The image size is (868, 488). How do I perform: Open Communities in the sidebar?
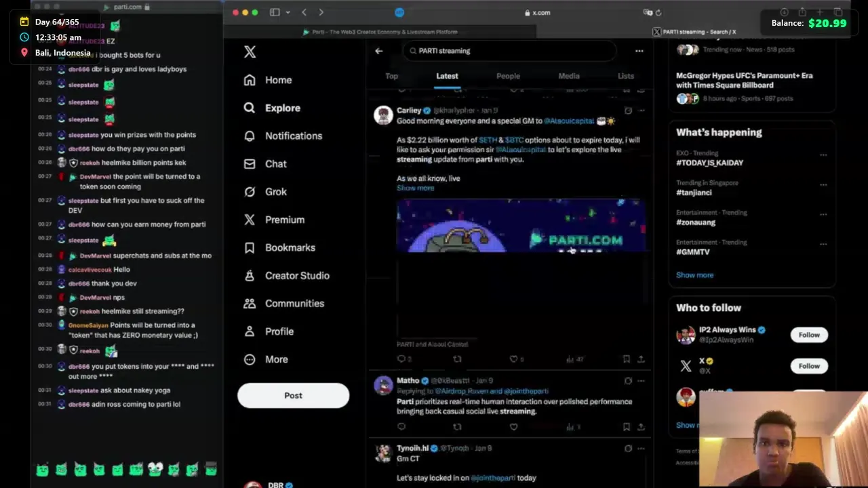tap(283, 303)
